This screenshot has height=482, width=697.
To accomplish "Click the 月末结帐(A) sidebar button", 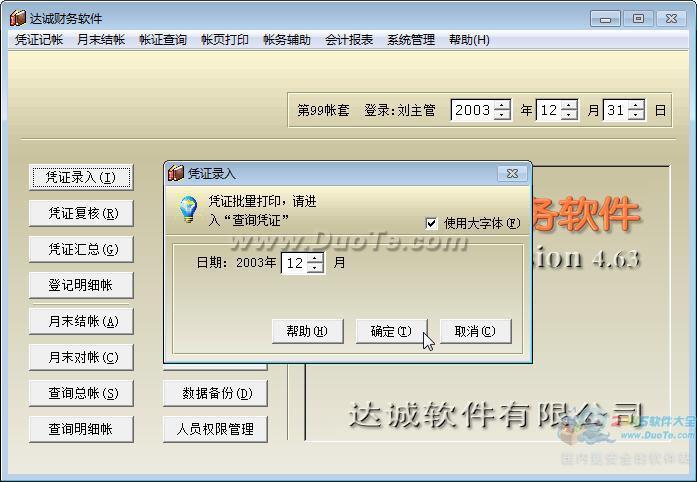I will tap(81, 321).
